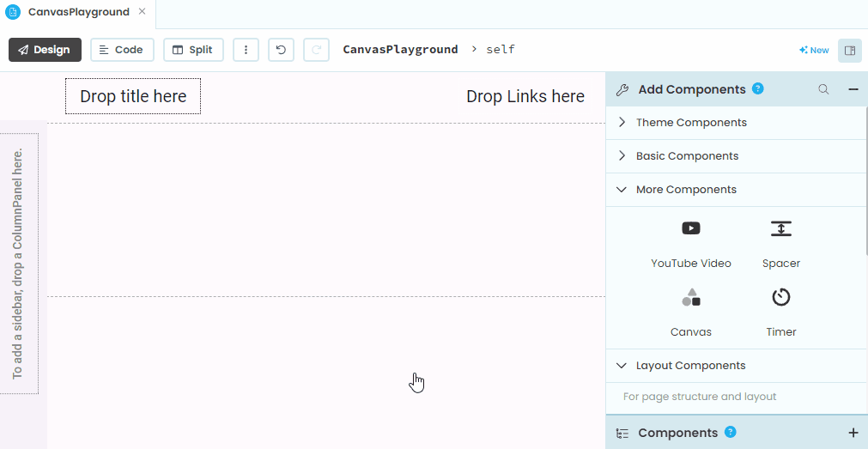Collapse the Add Components panel with minus icon

point(853,89)
